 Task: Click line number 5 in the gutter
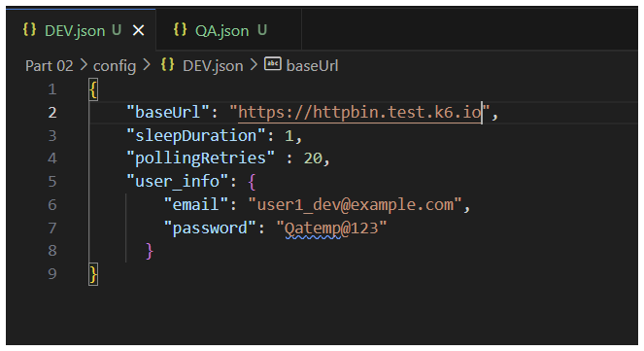pos(52,181)
